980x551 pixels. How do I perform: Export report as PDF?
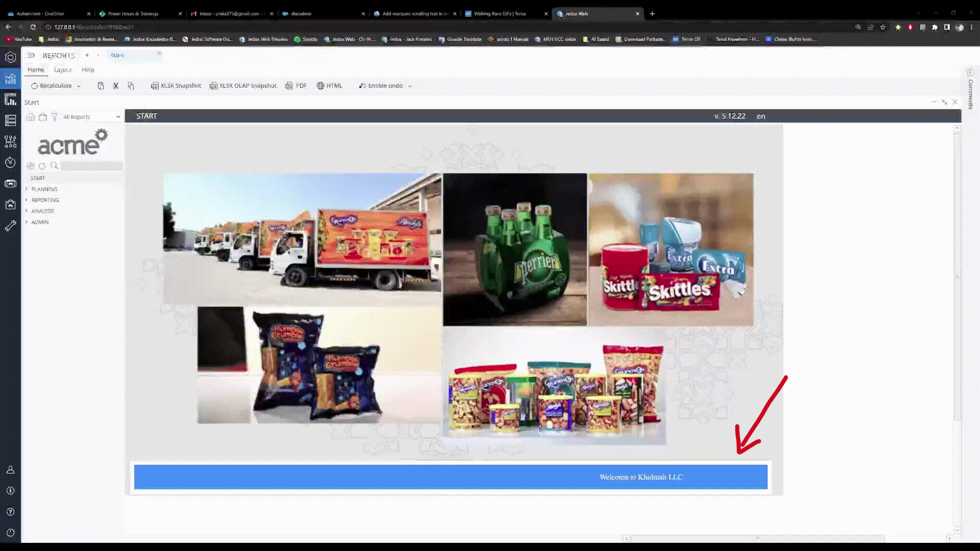[x=296, y=86]
